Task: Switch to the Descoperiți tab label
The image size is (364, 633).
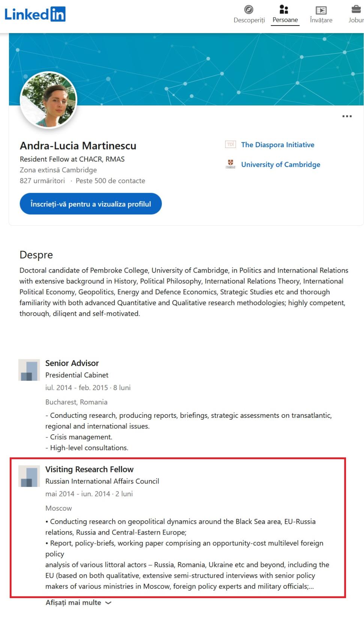Action: coord(249,20)
